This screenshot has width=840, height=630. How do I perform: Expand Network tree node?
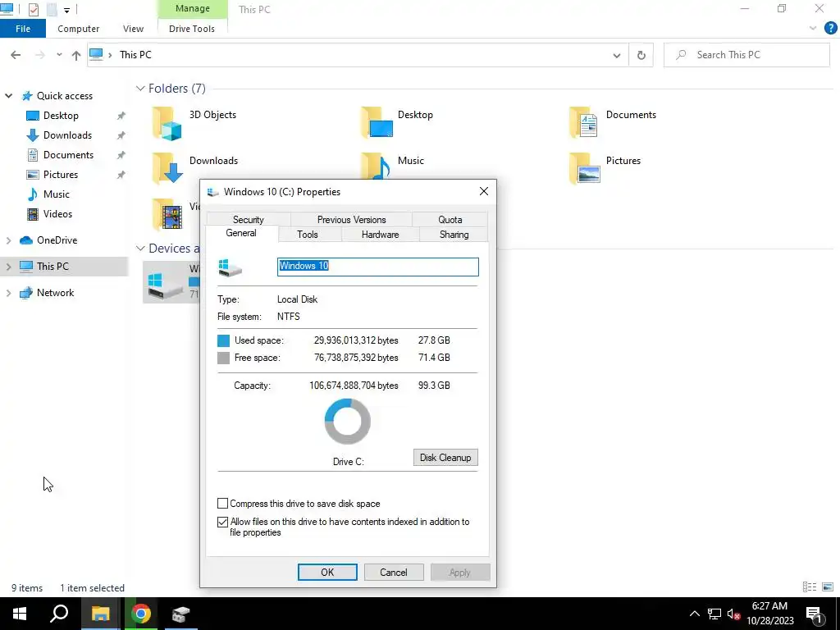(8, 293)
